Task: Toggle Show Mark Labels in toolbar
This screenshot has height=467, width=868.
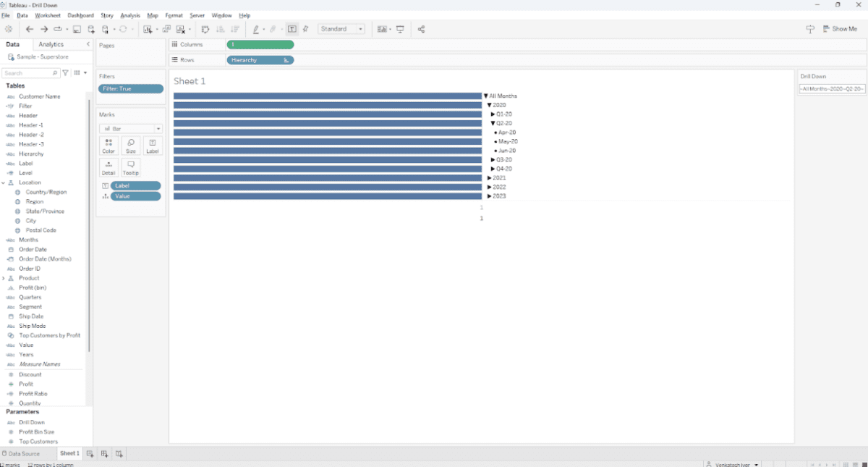Action: point(292,29)
